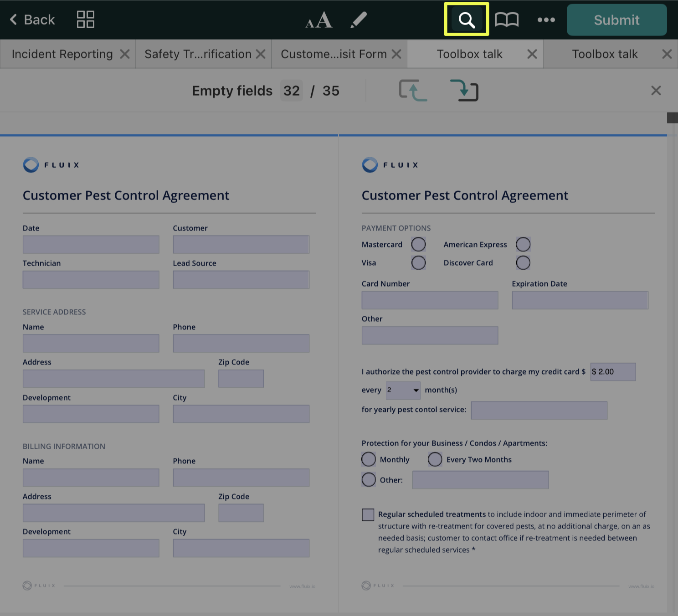
Task: Tap the text size AA icon
Action: click(x=318, y=20)
